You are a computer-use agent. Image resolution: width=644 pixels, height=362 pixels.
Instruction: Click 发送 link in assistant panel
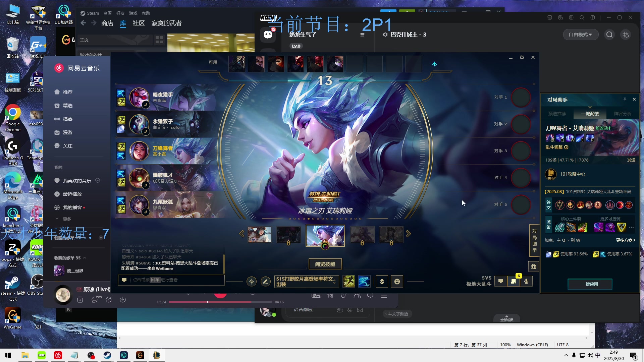[631, 160]
